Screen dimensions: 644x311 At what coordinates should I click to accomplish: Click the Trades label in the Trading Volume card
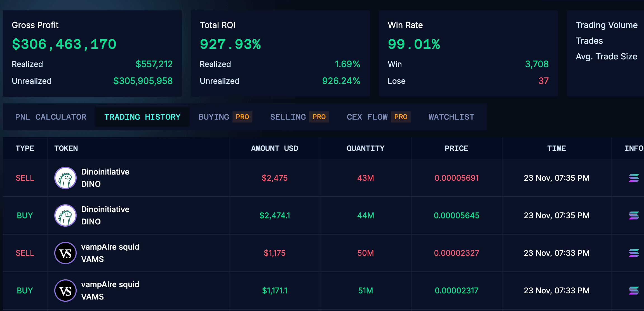pyautogui.click(x=589, y=41)
